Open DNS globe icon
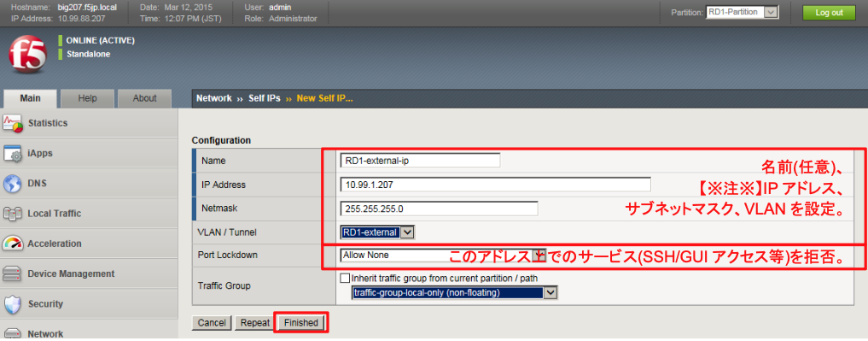Viewport: 868px width, 341px height. pyautogui.click(x=12, y=184)
